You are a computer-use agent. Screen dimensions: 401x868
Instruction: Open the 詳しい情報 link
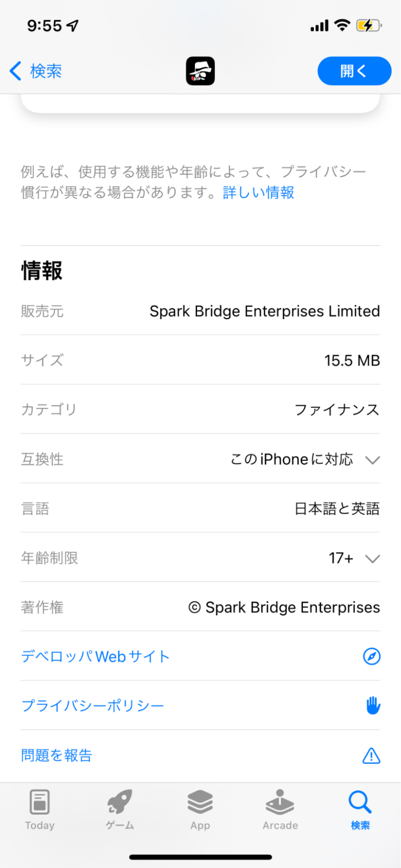[x=258, y=193]
